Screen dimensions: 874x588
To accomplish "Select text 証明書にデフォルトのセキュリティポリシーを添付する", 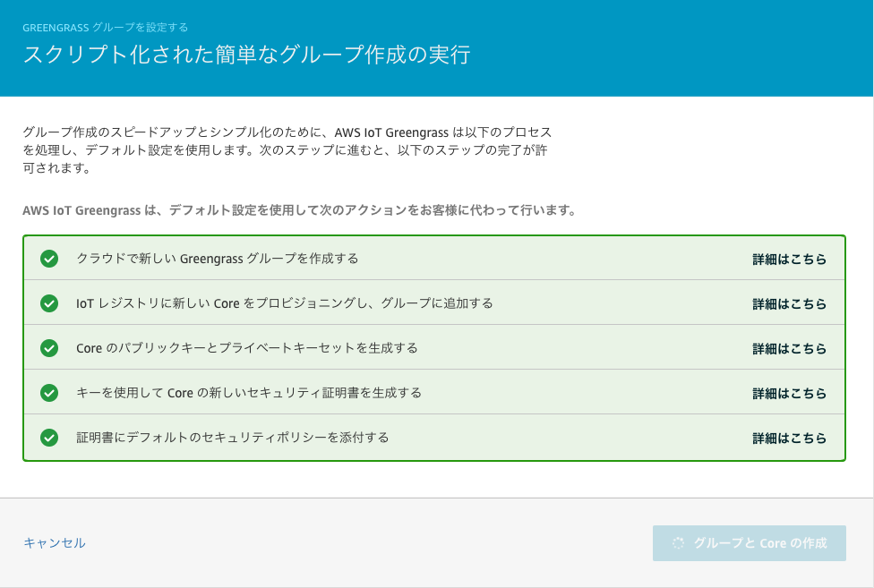I will [x=233, y=438].
